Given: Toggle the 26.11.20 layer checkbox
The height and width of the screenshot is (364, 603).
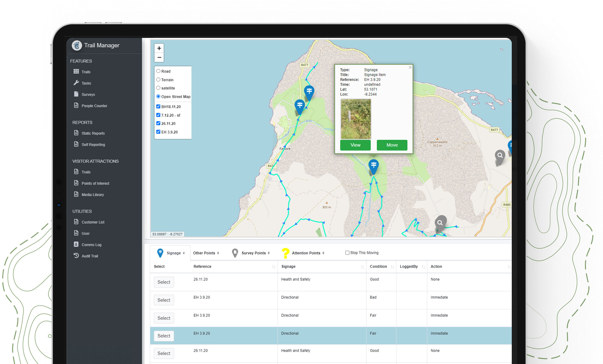Looking at the screenshot, I should click(158, 123).
